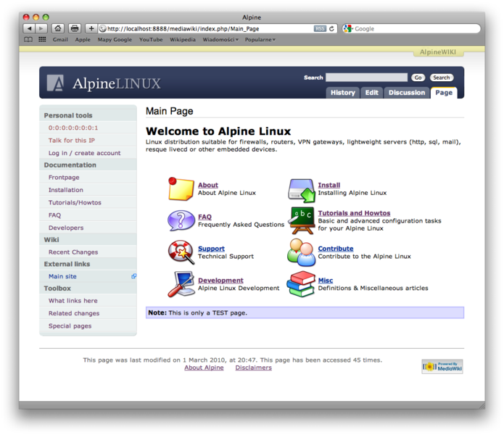
Task: Click the Powered by MediaWiki badge
Action: pyautogui.click(x=442, y=367)
